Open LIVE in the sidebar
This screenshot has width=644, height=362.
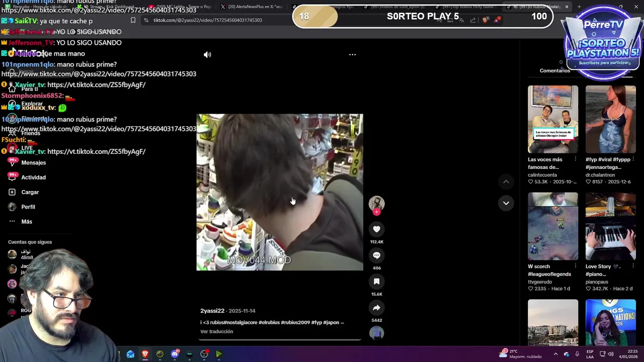tap(21, 148)
